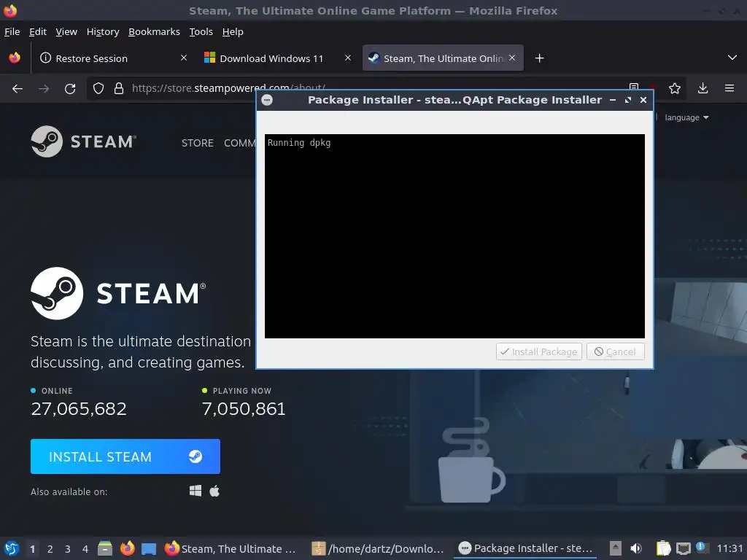This screenshot has width=747, height=560.
Task: Click the clock showing 11:31
Action: click(729, 548)
